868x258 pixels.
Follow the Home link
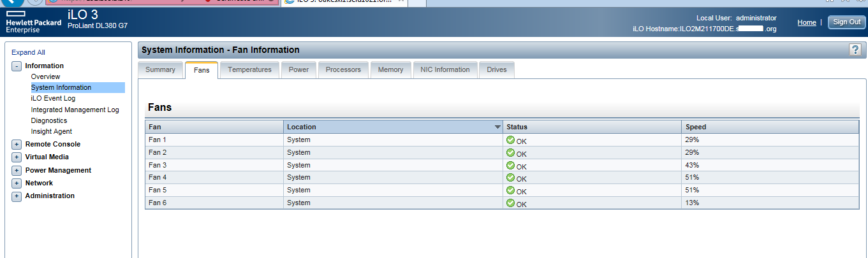pyautogui.click(x=806, y=22)
